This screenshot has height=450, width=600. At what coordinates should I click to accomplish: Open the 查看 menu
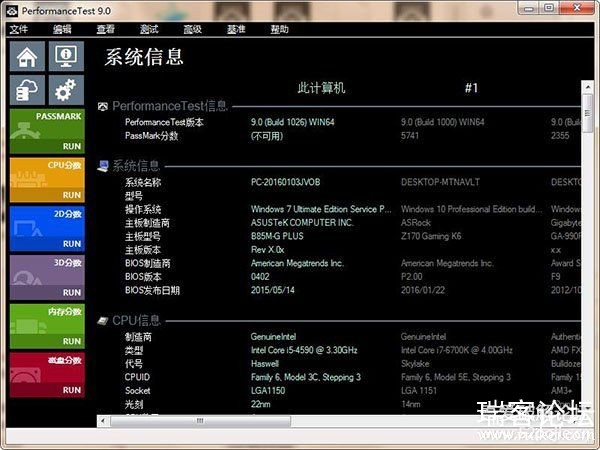click(x=106, y=29)
